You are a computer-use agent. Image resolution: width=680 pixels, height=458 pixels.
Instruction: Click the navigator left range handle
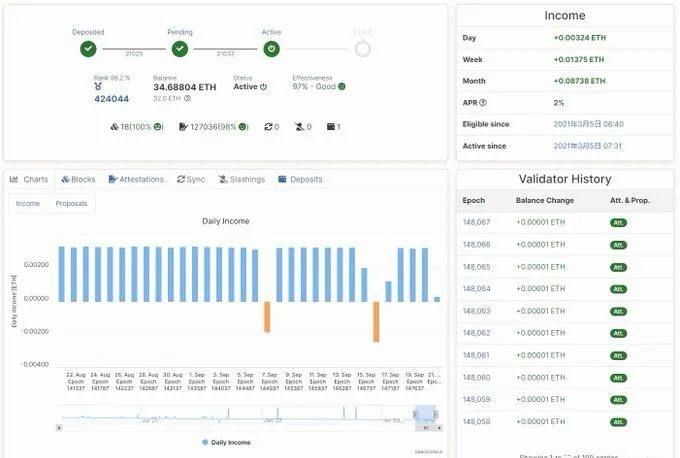(x=415, y=415)
